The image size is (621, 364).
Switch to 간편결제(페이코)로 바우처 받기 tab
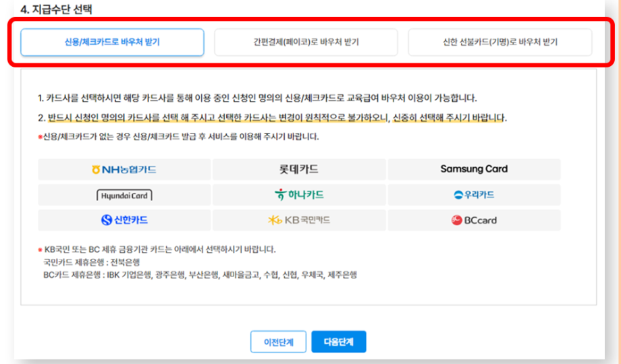(306, 42)
